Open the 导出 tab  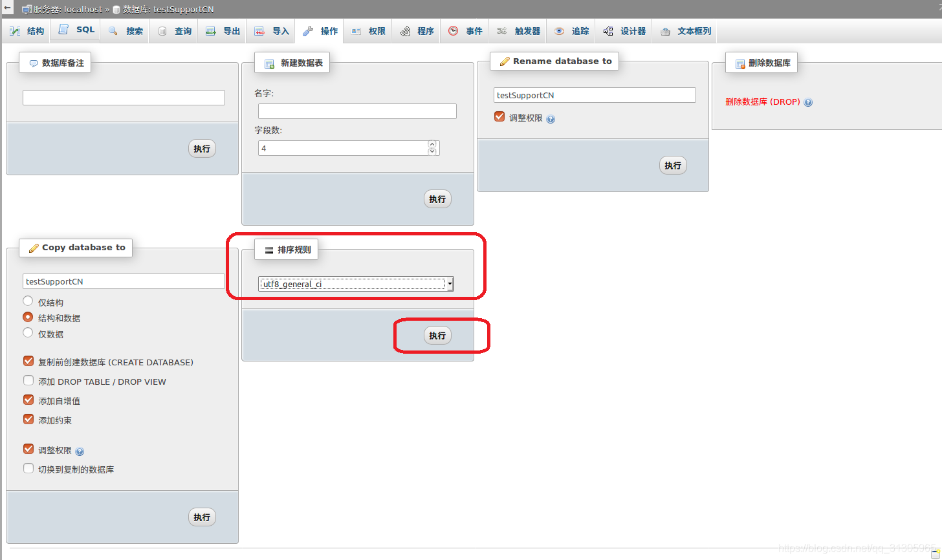[x=223, y=31]
